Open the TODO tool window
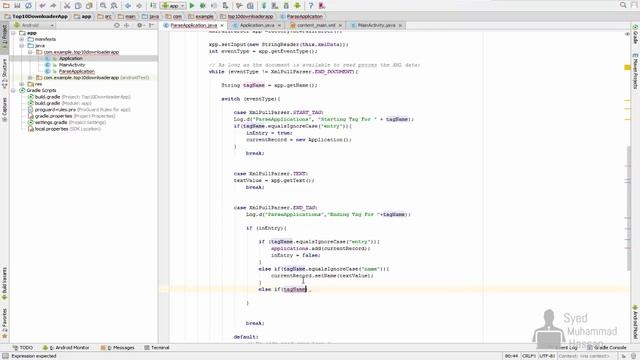Screen dimensions: 640x360 22,348
